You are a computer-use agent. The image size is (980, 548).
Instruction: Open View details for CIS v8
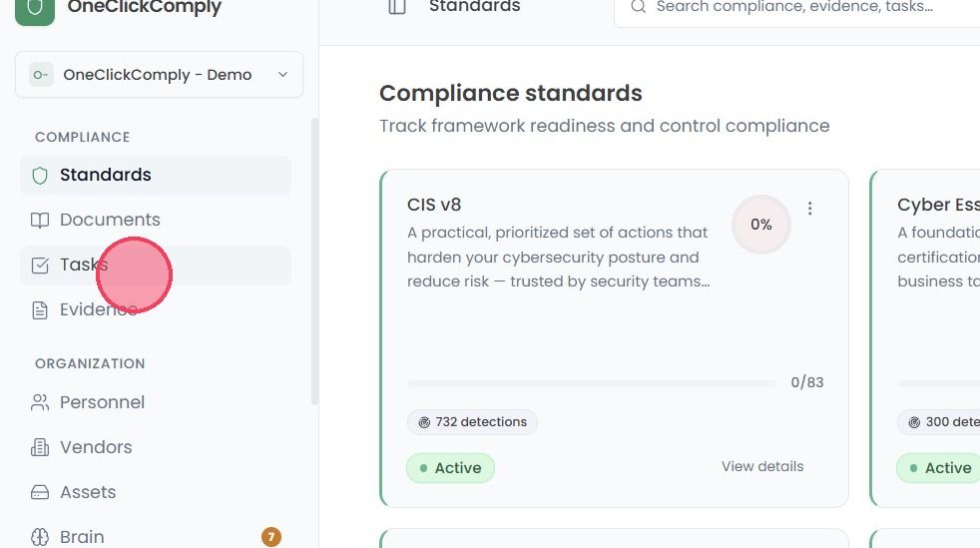tap(762, 467)
